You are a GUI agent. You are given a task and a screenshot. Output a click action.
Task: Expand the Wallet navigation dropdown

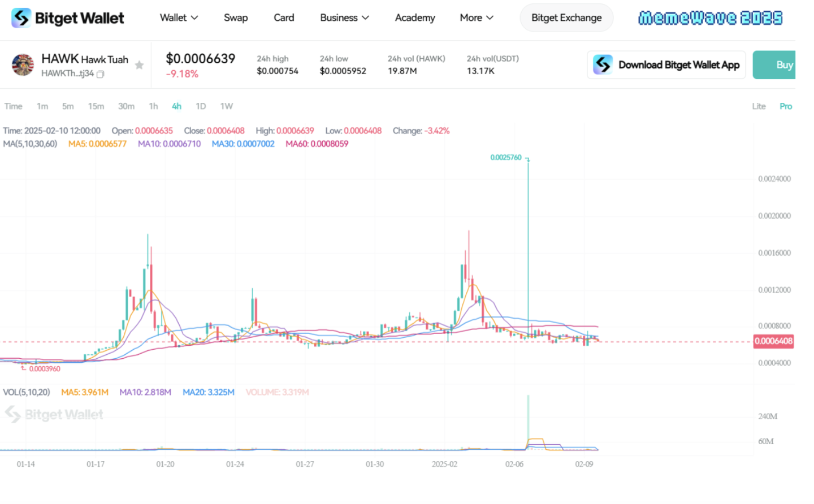click(179, 18)
